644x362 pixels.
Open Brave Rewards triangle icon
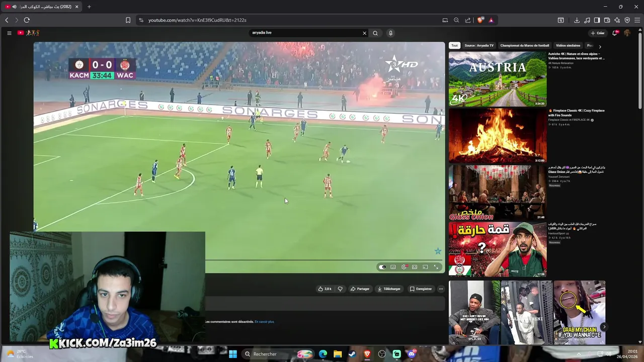491,20
